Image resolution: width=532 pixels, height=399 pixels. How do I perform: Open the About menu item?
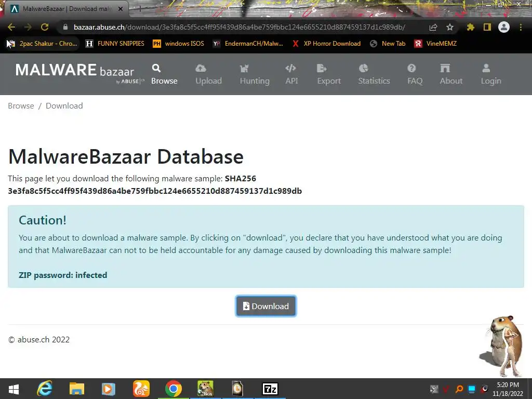pyautogui.click(x=451, y=74)
